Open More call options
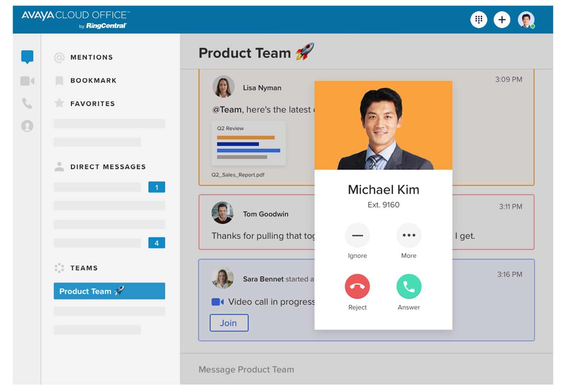566x392 pixels. point(409,235)
